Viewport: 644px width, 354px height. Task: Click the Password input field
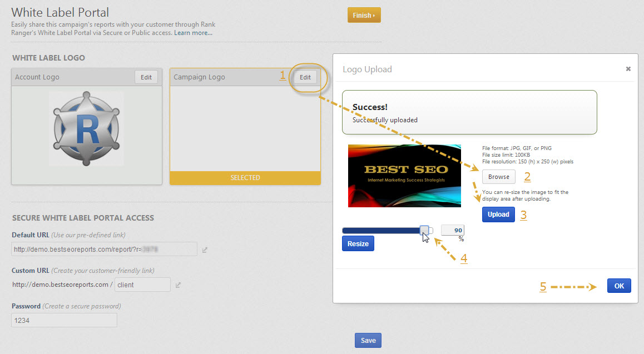64,320
